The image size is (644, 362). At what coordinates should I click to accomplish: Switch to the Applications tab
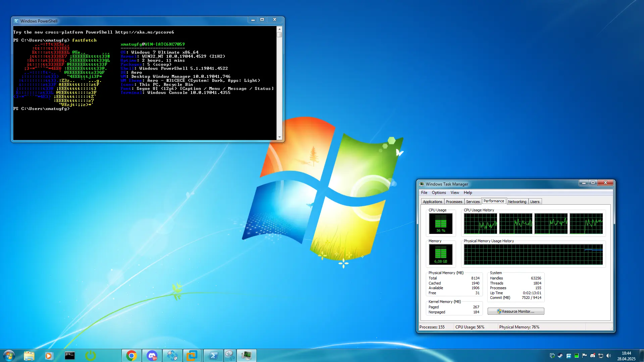pyautogui.click(x=432, y=202)
